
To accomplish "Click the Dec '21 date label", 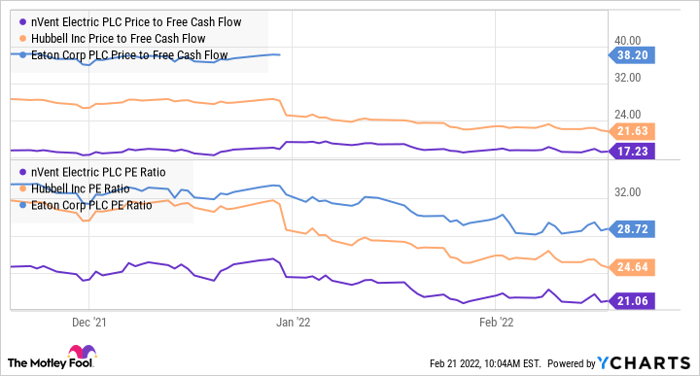I will pyautogui.click(x=89, y=322).
